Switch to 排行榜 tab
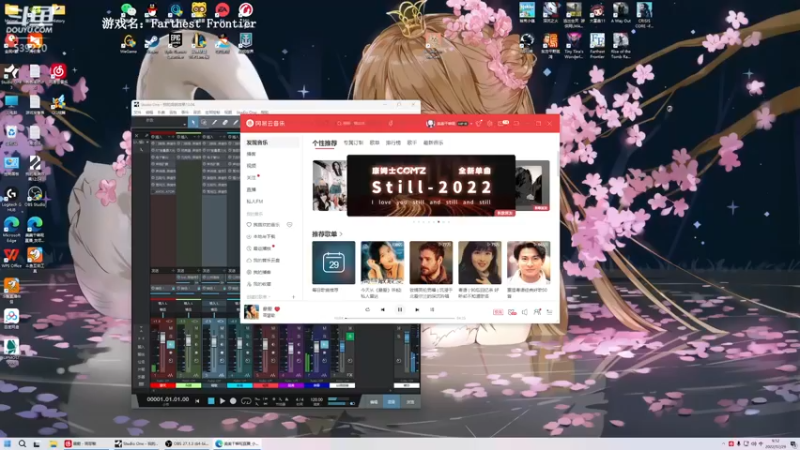800x450 pixels. point(393,143)
